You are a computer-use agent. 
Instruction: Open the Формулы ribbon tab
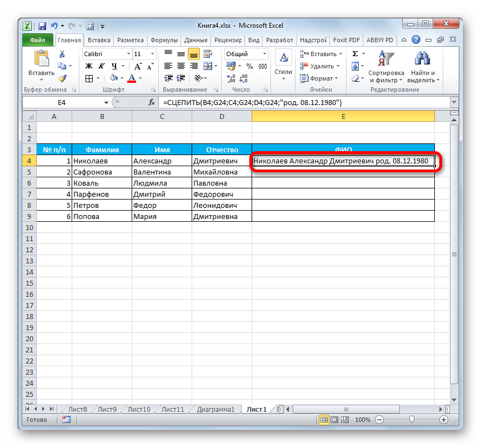pos(164,40)
